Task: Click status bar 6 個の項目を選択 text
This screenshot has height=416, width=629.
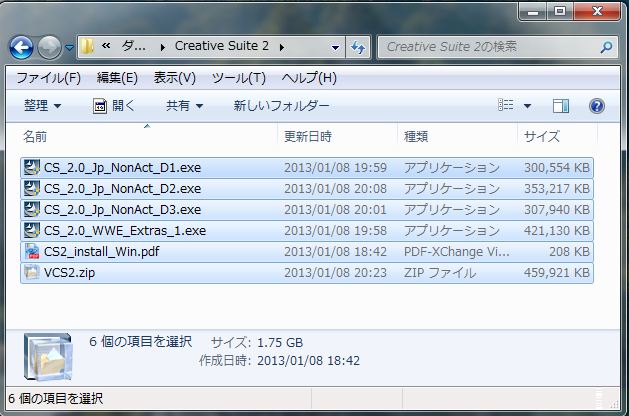Action: (x=55, y=398)
